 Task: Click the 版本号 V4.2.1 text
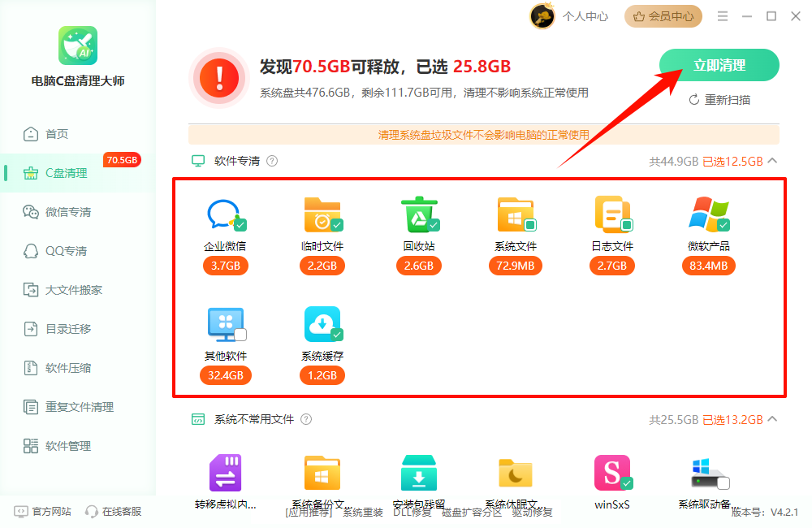pos(765,513)
